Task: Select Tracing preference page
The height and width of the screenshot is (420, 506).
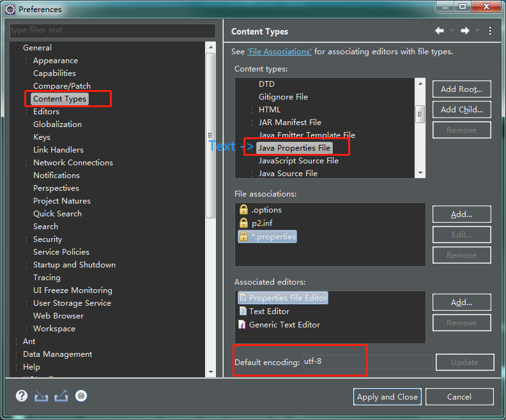Action: tap(47, 278)
